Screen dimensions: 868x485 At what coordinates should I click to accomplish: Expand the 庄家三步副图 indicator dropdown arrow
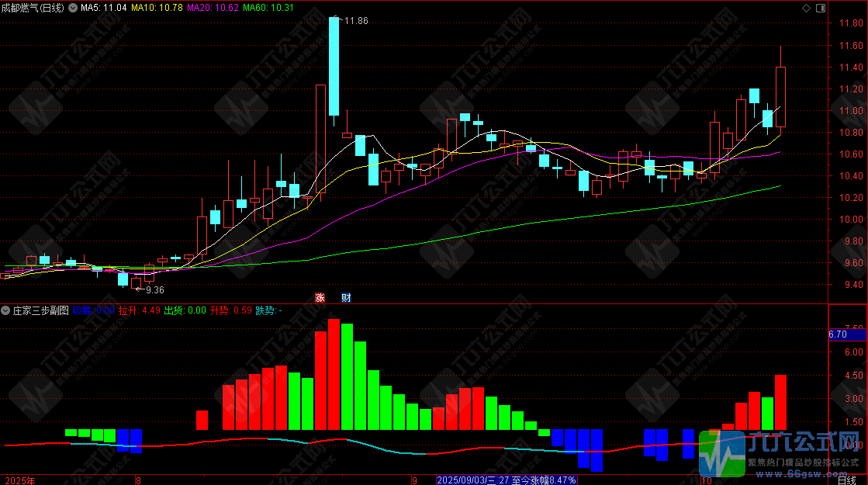(6, 310)
